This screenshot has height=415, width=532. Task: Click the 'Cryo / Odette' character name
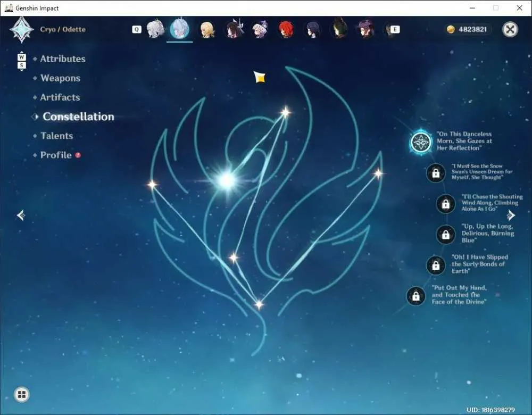pyautogui.click(x=63, y=29)
